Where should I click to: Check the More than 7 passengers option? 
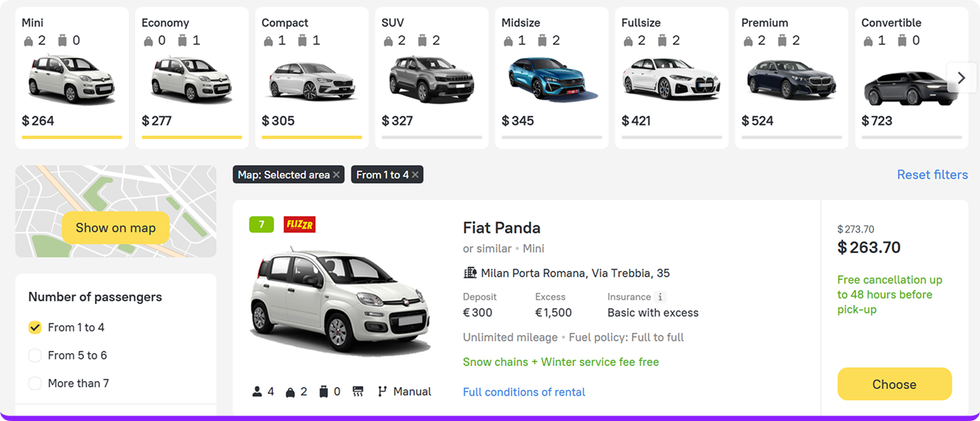(35, 383)
